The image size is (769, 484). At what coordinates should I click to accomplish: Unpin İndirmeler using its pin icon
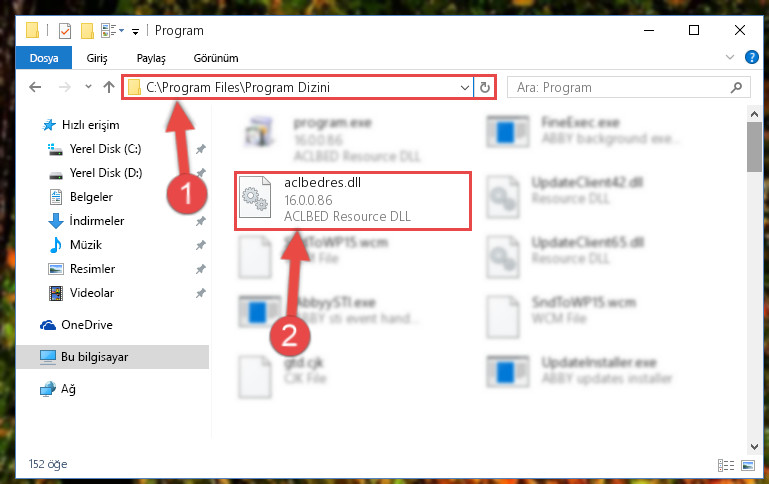[201, 221]
